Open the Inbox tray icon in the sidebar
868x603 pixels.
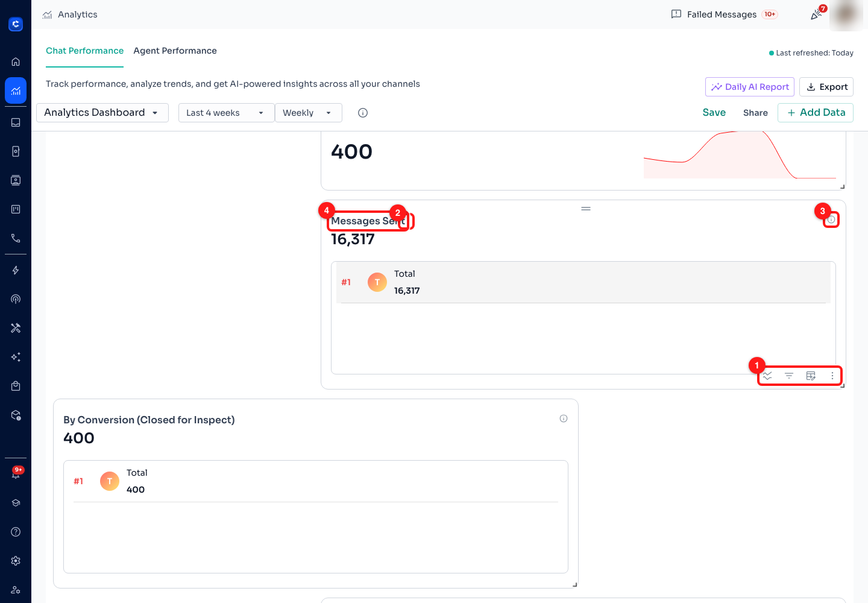pos(16,122)
